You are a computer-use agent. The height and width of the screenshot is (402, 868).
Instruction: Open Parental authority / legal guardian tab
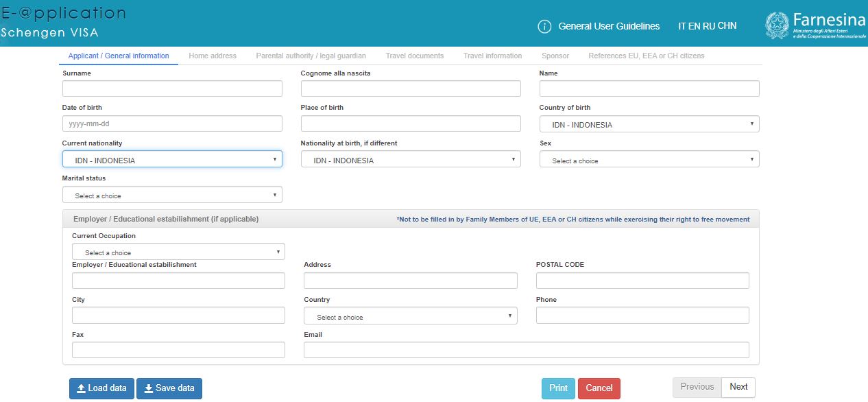tap(311, 56)
